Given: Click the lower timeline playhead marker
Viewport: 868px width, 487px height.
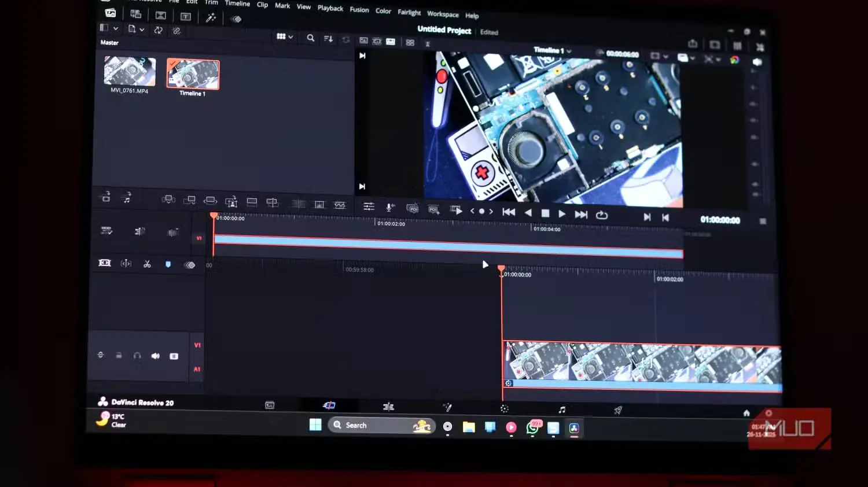Looking at the screenshot, I should point(501,269).
